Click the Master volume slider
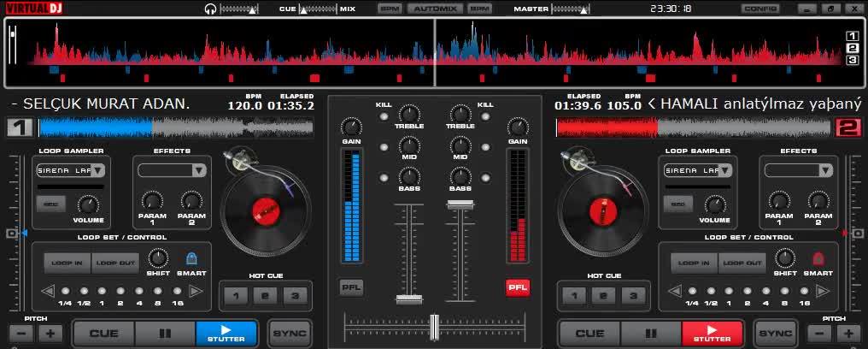This screenshot has height=349, width=868. tap(569, 9)
